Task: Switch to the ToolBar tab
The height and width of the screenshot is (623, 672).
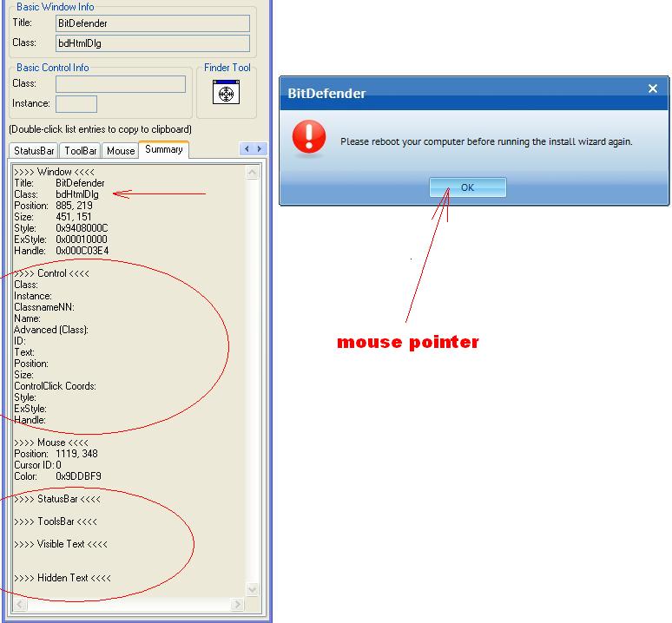Action: 80,151
